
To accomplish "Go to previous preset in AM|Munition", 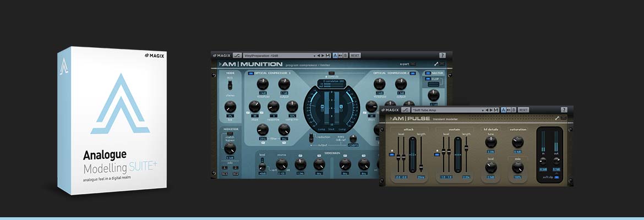I will point(319,56).
